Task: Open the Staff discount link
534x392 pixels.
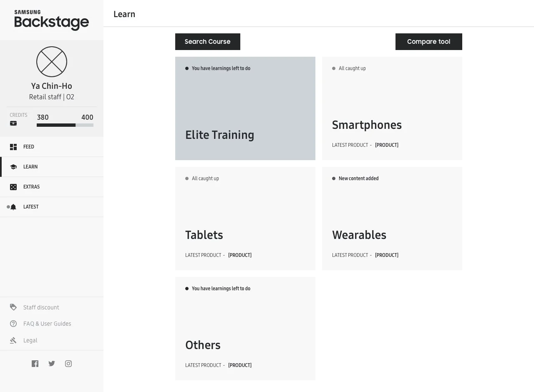Action: (41, 307)
